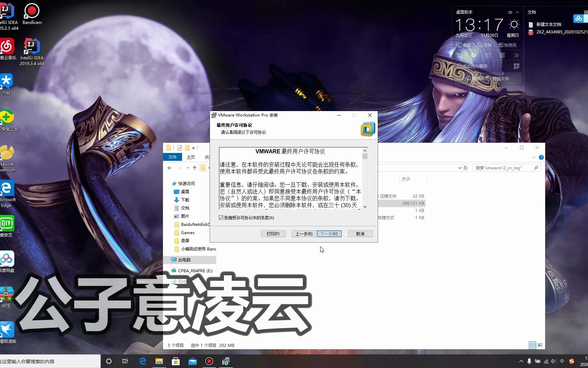Click the Sogou input method tray icon
The image size is (588, 368).
coord(571,361)
